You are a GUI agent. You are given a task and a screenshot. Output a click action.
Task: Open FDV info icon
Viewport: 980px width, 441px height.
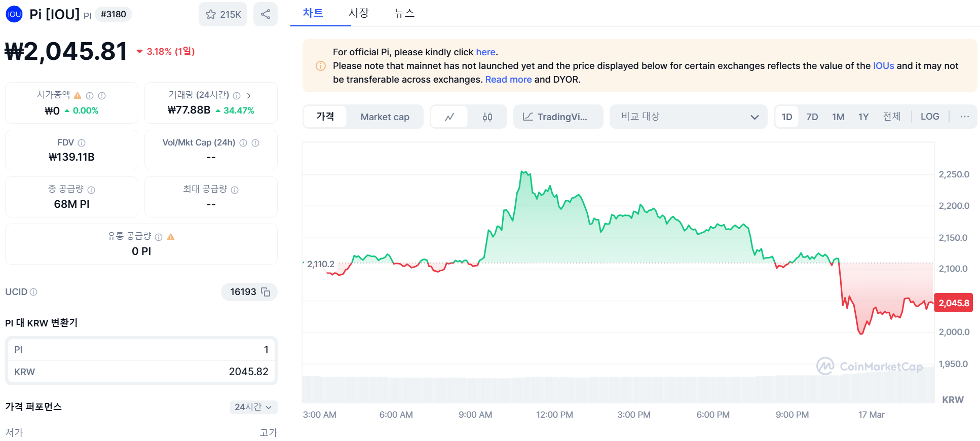(82, 143)
